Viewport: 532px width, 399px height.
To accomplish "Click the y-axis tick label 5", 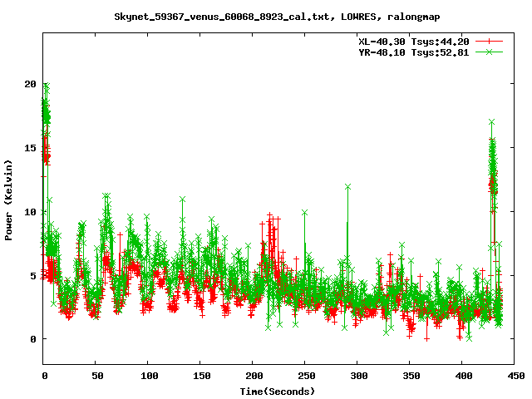I will (x=33, y=275).
